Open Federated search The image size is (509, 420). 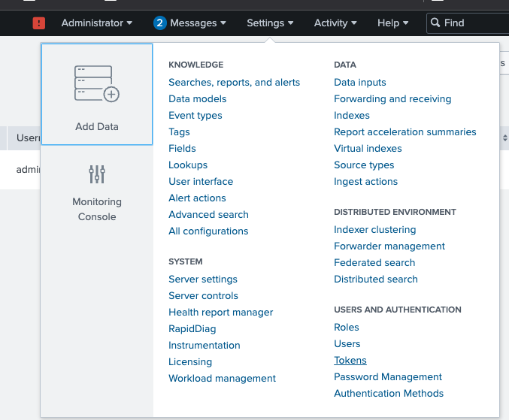pyautogui.click(x=374, y=263)
